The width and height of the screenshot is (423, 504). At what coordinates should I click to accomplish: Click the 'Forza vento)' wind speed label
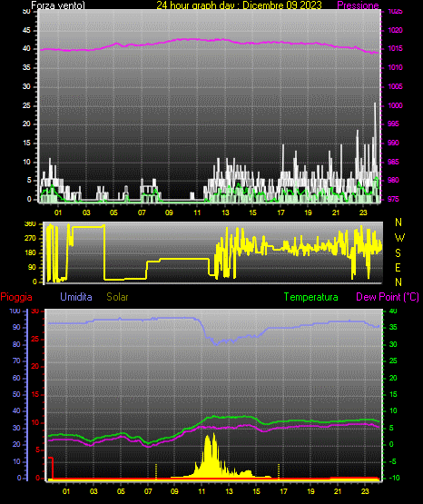[x=58, y=5]
